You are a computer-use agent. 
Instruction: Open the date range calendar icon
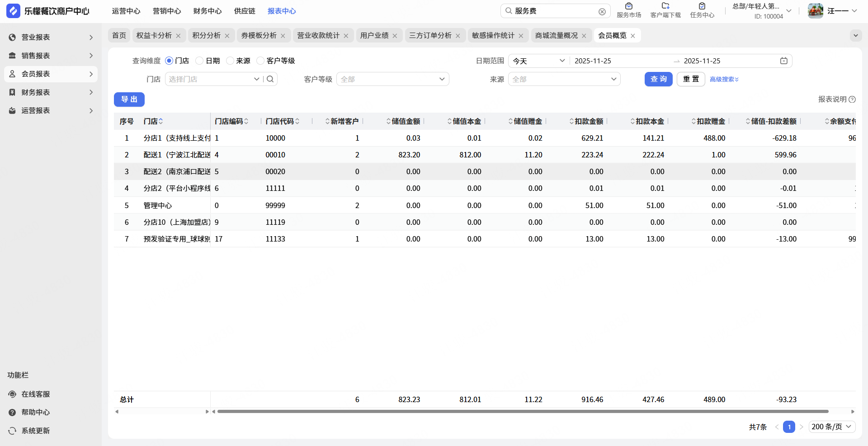(783, 61)
